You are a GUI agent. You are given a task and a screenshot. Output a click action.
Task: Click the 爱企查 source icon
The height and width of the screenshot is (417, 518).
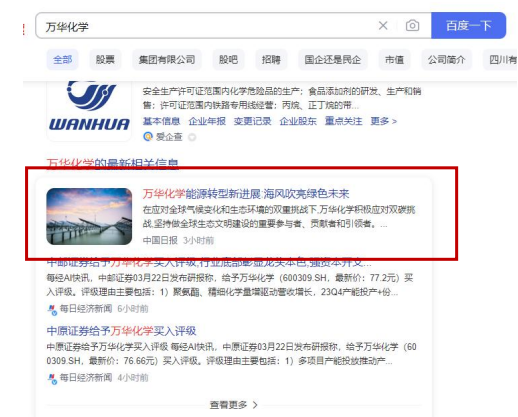coord(148,137)
